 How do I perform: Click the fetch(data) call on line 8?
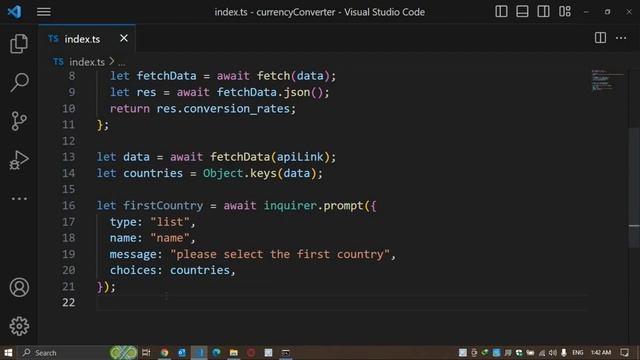[x=293, y=76]
